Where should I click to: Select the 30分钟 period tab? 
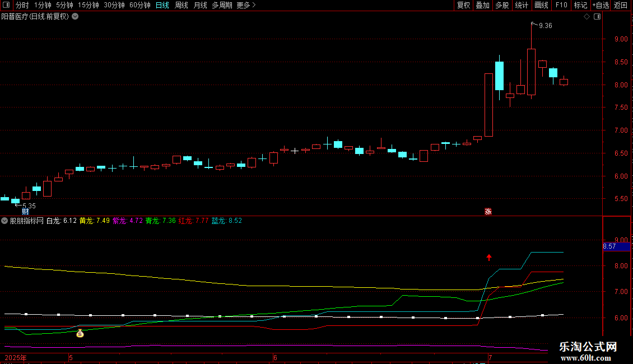point(114,5)
